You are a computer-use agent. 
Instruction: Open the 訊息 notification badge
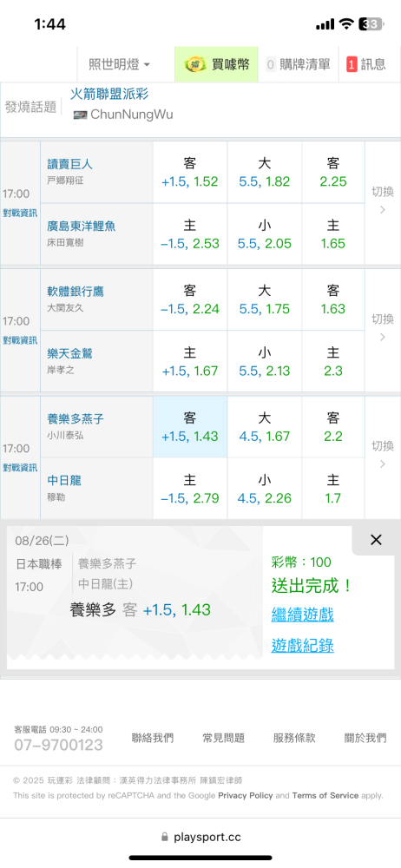352,64
